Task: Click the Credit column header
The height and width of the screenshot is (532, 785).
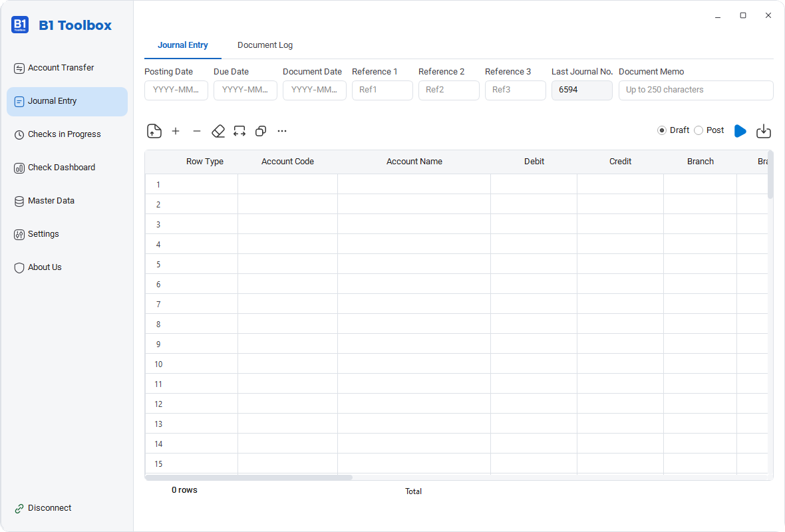Action: click(620, 162)
